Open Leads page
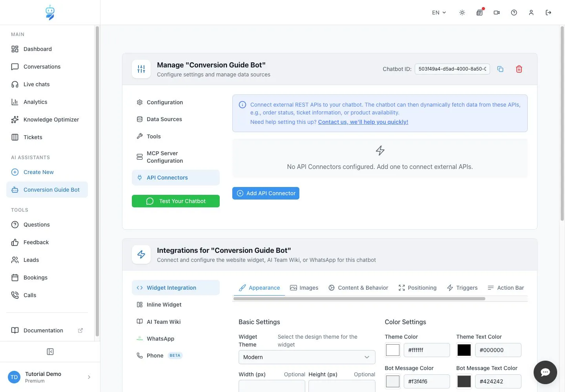565x392 pixels. (x=47, y=260)
